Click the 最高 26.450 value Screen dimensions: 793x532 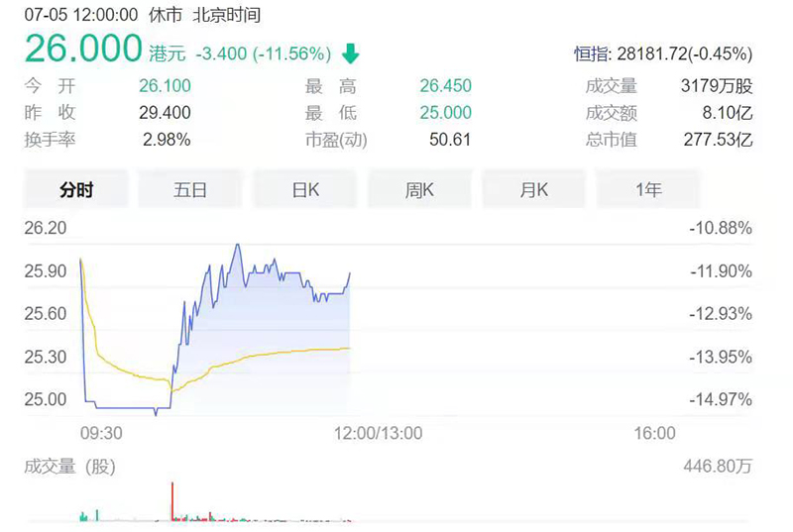[x=445, y=86]
